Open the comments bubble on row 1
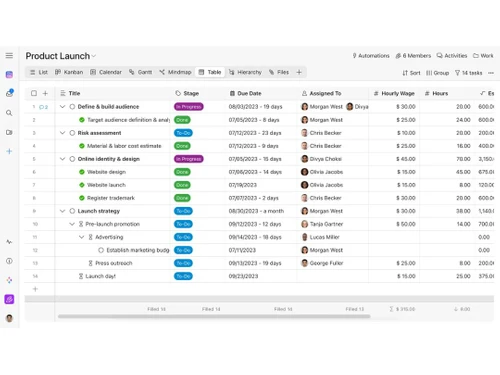The image size is (500, 375). (x=44, y=107)
